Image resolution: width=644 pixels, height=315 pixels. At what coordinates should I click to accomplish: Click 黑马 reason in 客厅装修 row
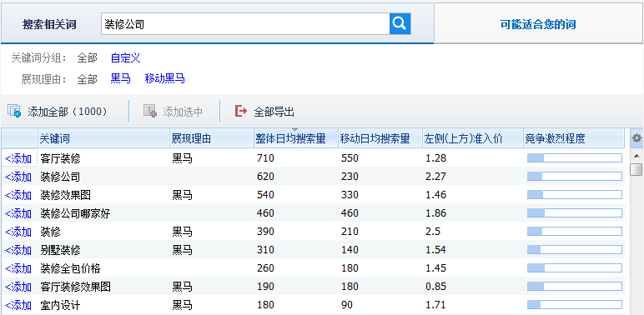click(183, 158)
